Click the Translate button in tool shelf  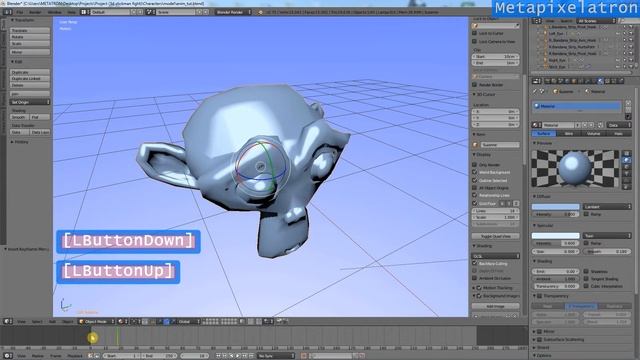point(30,30)
